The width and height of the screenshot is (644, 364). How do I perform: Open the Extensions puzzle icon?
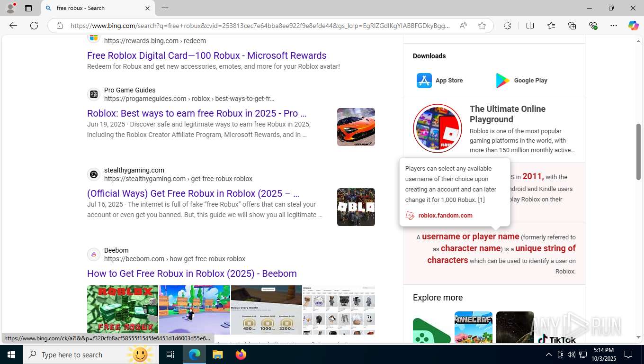click(x=507, y=26)
